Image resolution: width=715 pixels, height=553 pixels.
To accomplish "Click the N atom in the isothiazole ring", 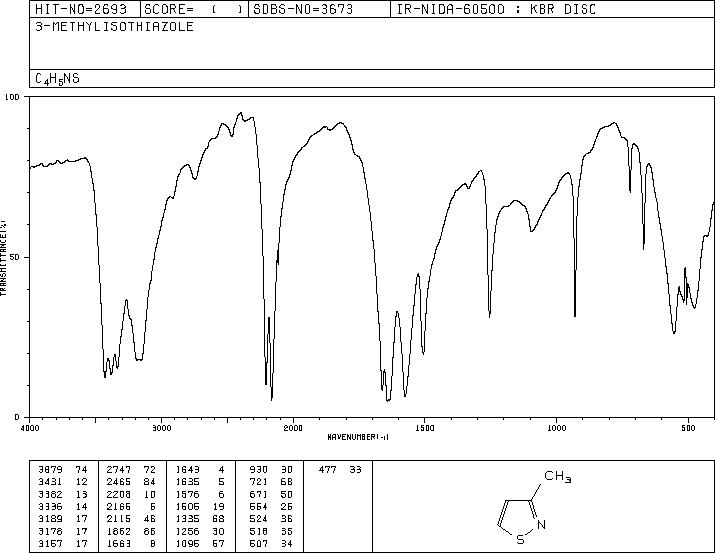I will (x=541, y=525).
